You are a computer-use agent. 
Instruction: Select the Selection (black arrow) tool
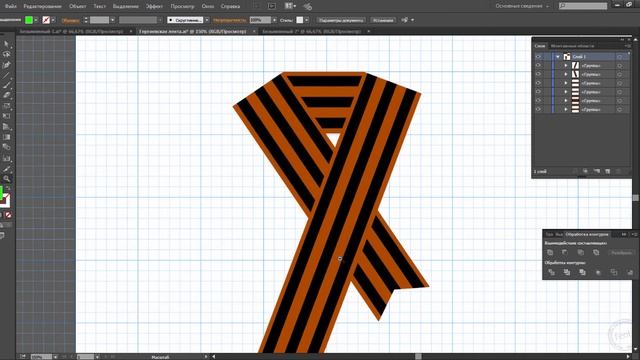[x=6, y=44]
